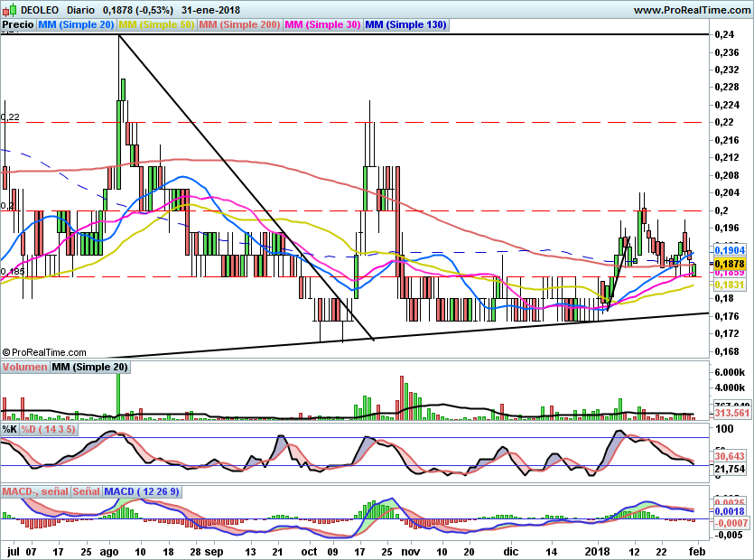Click the MM (Simple 50) indicator label

pos(156,25)
